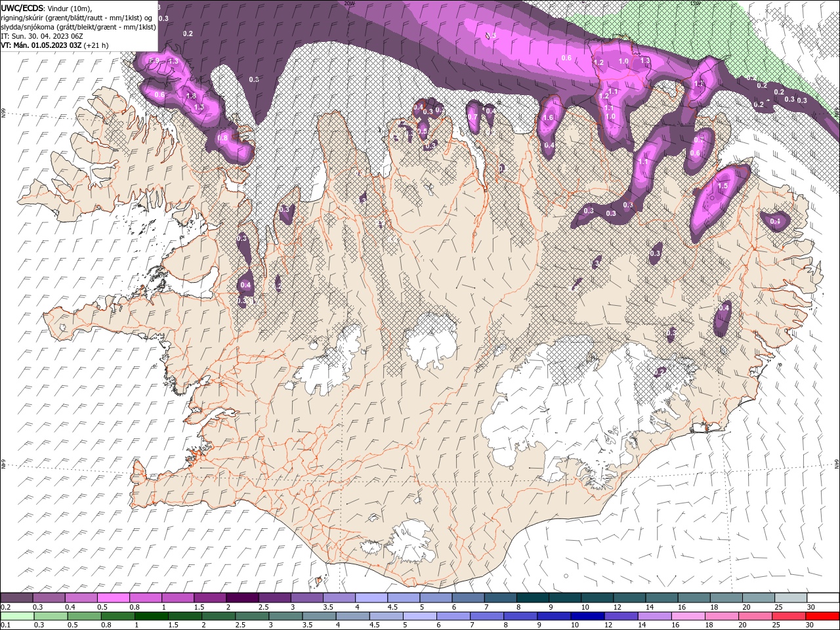The height and width of the screenshot is (630, 840).
Task: Pick the upper snow-scale swatch beginning at 0.4
Action: tap(81, 598)
